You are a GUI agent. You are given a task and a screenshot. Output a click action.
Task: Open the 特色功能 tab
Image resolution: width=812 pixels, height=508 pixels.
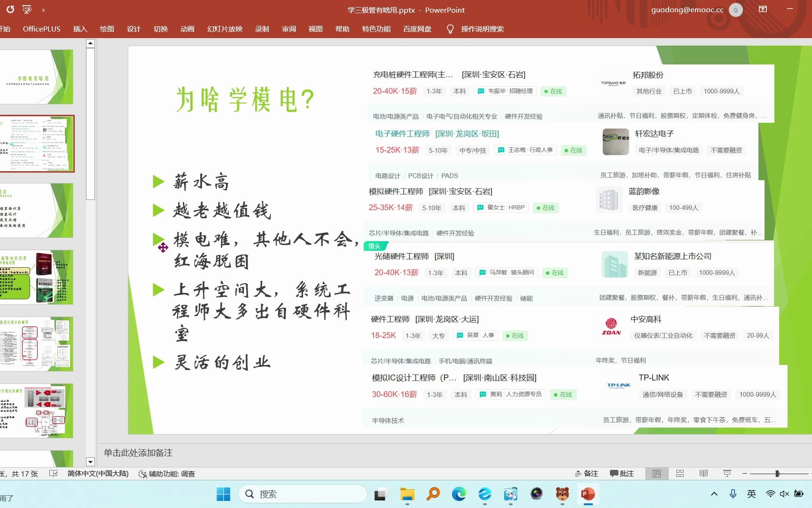(x=376, y=29)
